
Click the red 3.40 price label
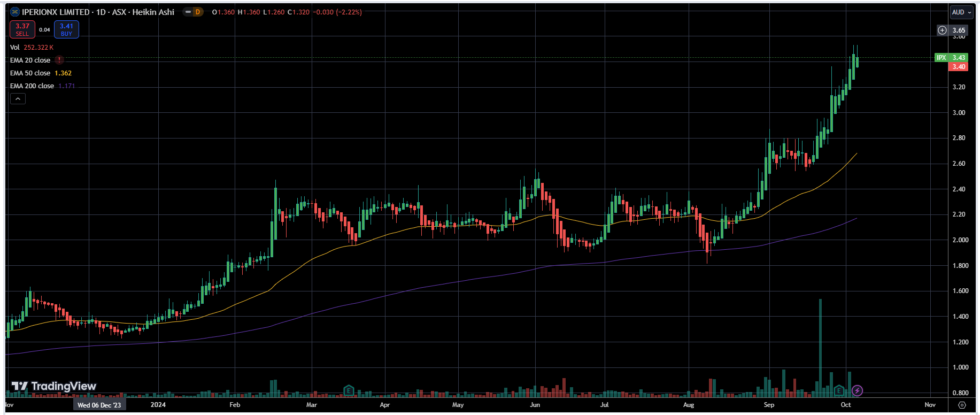[x=958, y=67]
